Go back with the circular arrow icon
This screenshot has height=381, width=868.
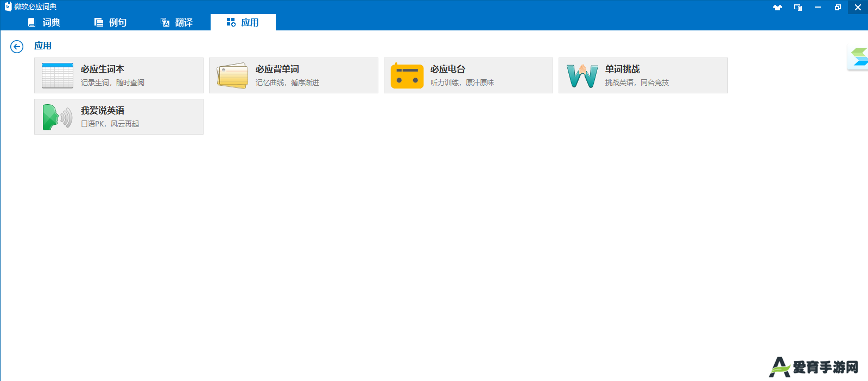[x=17, y=47]
